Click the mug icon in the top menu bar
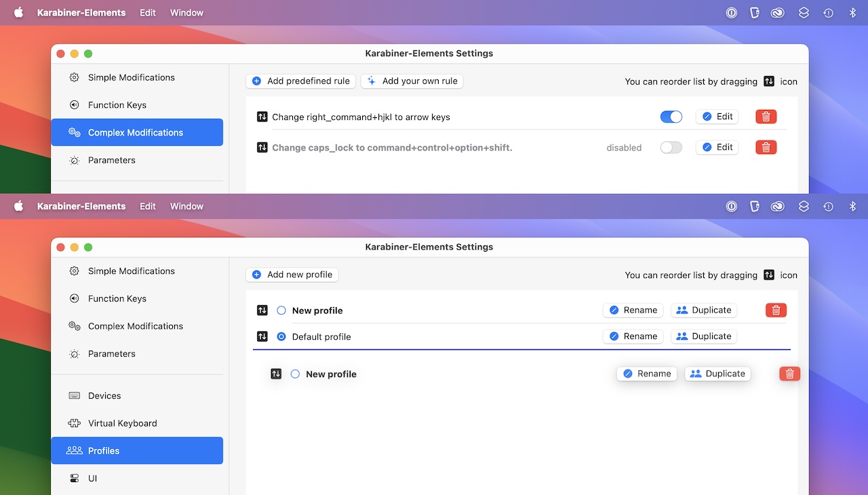 (x=754, y=13)
